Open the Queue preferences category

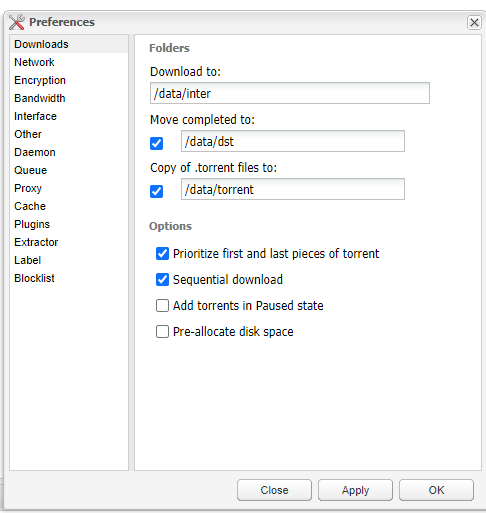pos(69,170)
